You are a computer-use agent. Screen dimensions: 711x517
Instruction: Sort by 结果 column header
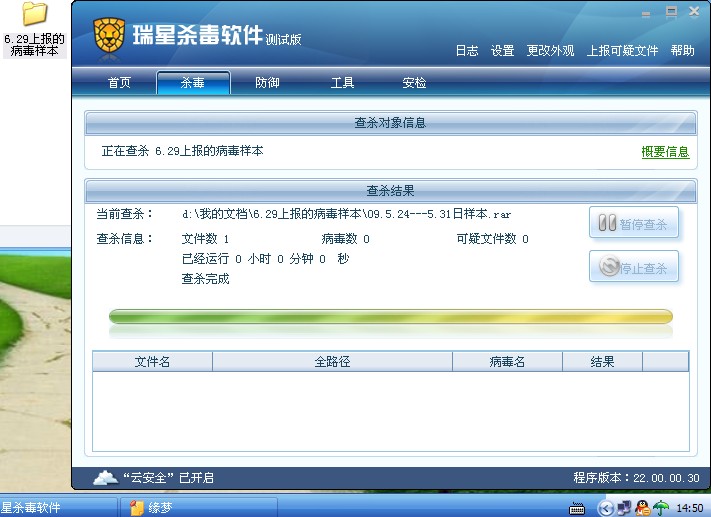(603, 361)
